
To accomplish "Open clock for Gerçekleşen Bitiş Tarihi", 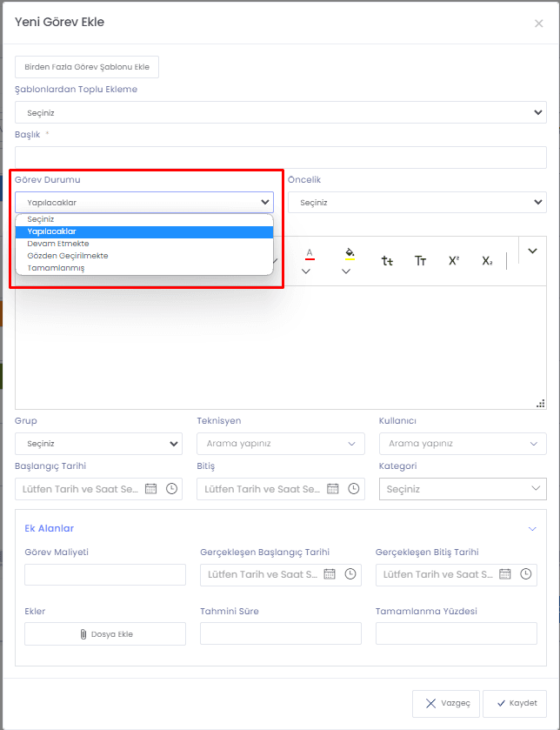I will (x=525, y=574).
